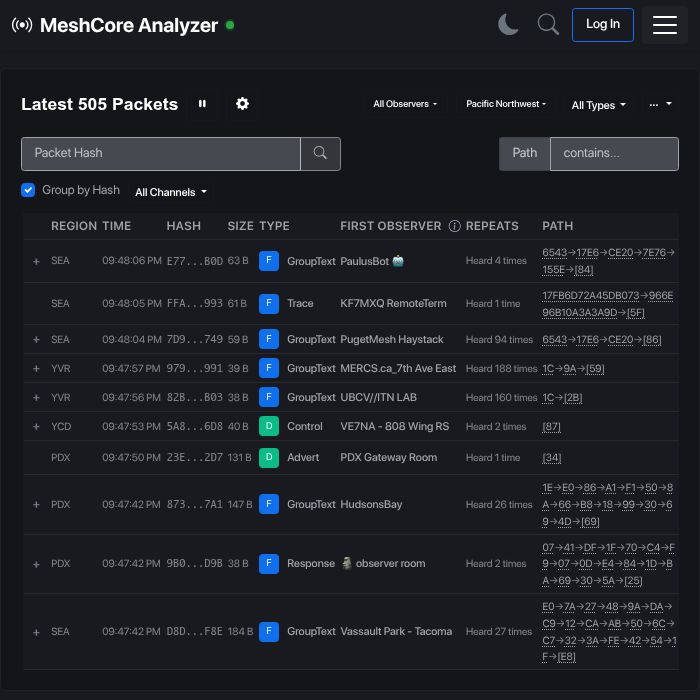Open the hamburger navigation menu
This screenshot has height=700, width=700.
[x=665, y=25]
